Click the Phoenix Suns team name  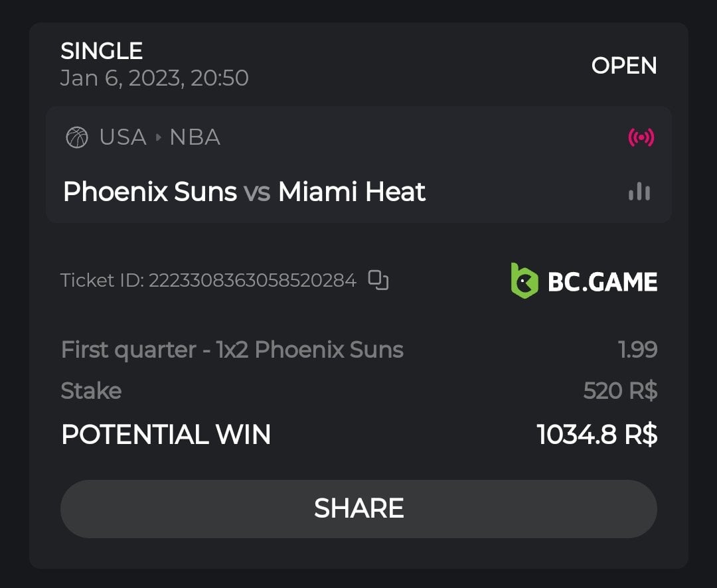coord(150,192)
